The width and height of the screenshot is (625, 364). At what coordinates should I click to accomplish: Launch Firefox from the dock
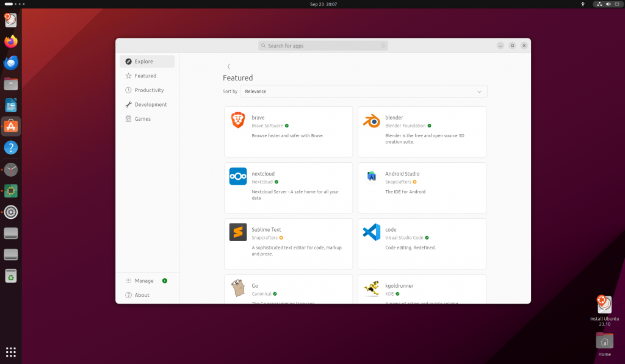click(10, 41)
